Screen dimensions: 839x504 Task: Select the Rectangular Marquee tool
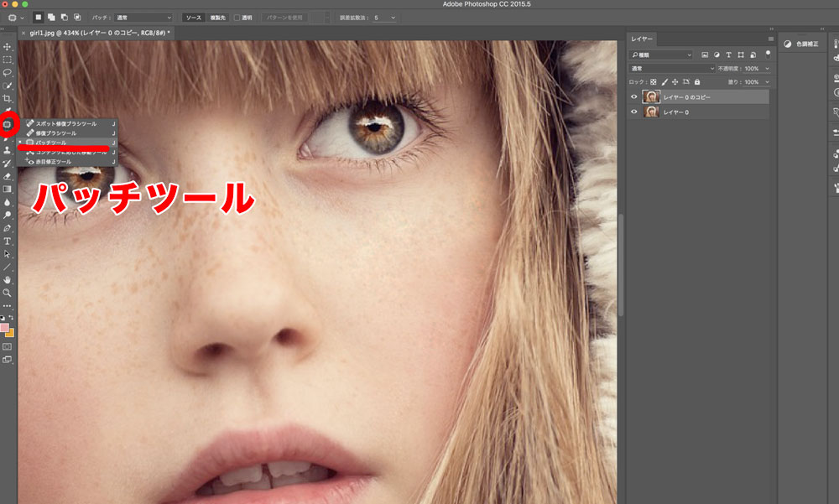click(x=7, y=60)
